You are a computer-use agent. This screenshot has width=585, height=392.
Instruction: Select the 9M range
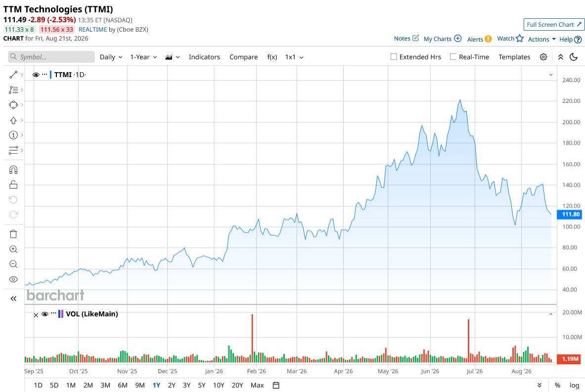pyautogui.click(x=140, y=385)
